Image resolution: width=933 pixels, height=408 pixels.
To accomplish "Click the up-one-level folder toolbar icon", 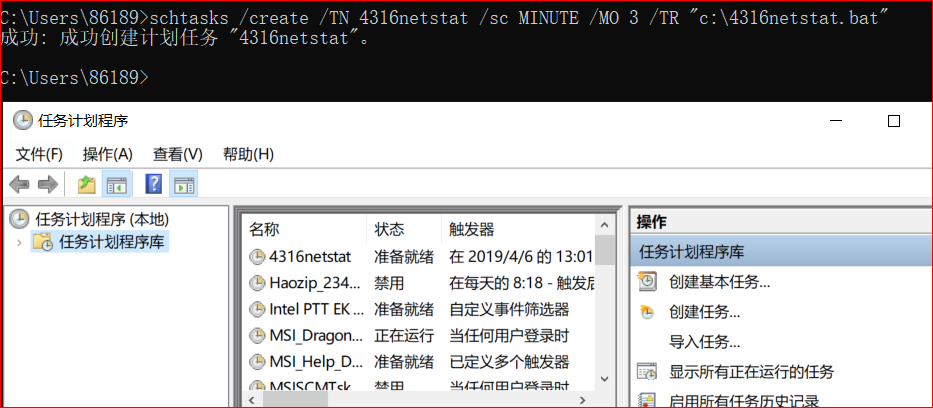I will (x=87, y=184).
